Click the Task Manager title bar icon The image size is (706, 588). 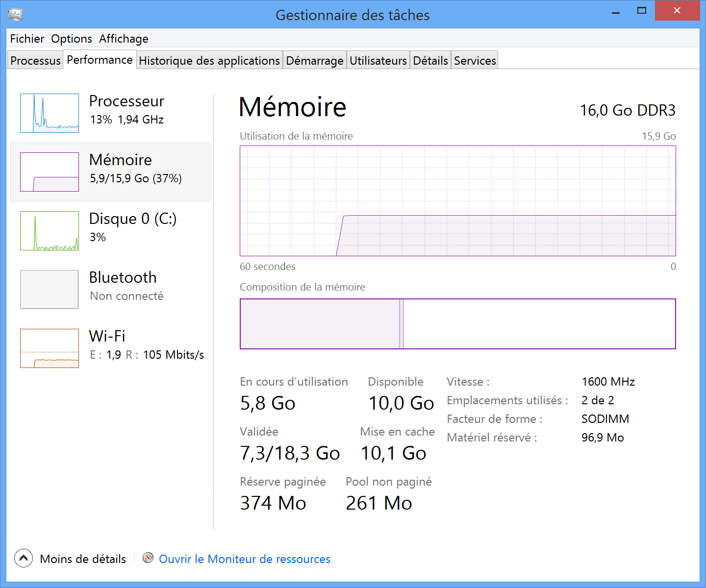15,14
